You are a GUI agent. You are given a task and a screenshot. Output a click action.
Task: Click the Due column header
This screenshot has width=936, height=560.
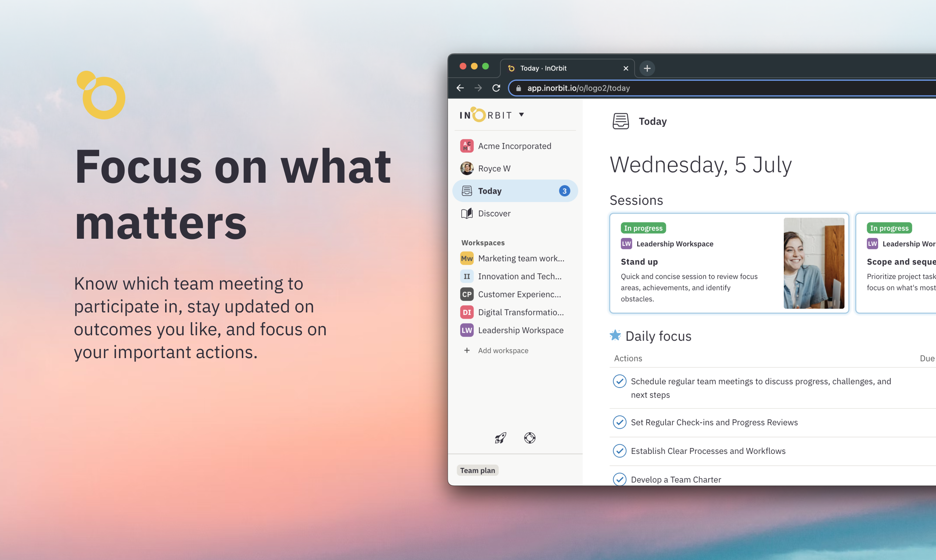point(927,358)
